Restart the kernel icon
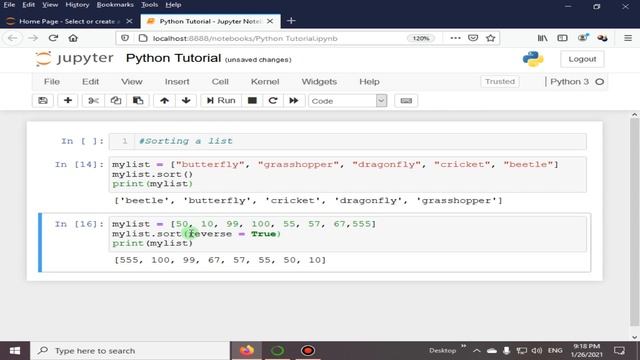 [273, 101]
